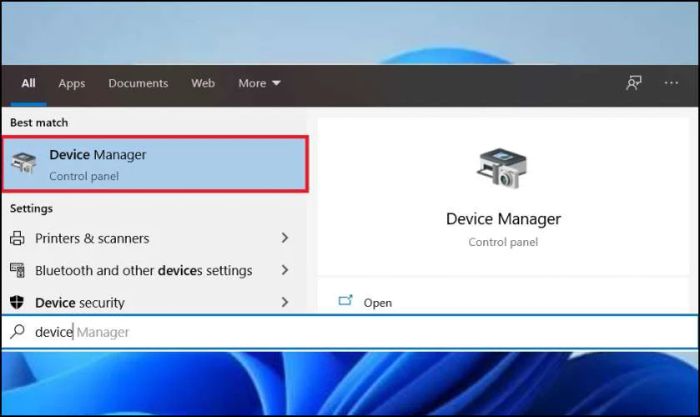The height and width of the screenshot is (417, 700).
Task: Click the Best match heading
Action: [x=39, y=122]
